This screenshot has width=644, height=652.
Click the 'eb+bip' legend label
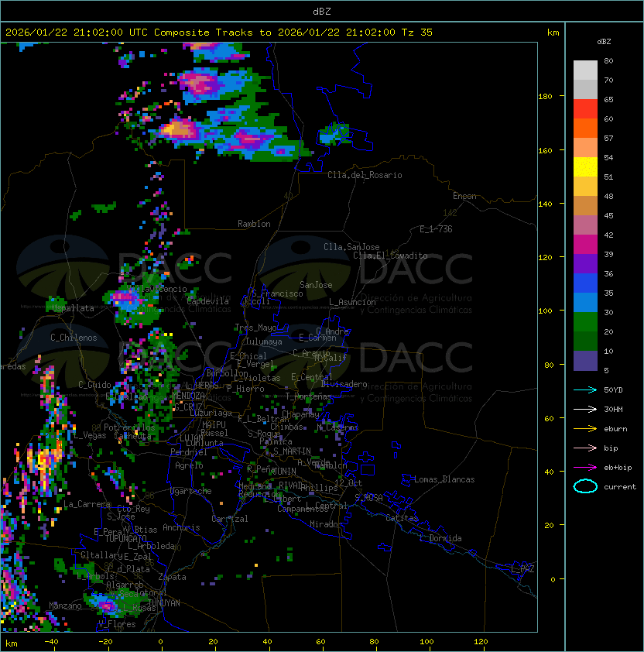[618, 468]
